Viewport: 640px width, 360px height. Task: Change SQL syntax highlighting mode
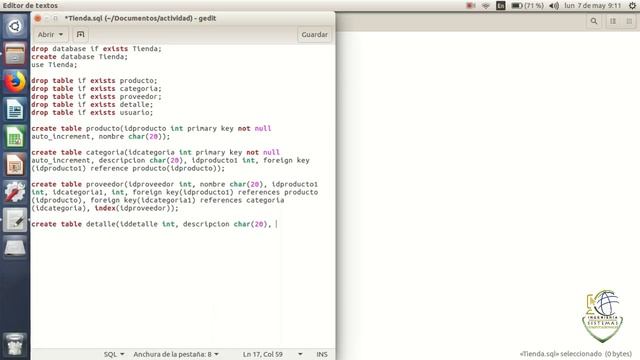click(x=114, y=354)
